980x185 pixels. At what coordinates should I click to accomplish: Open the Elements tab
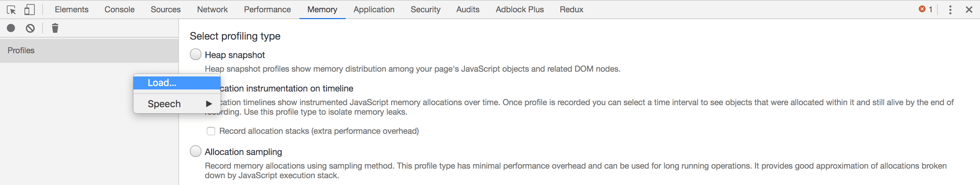[x=71, y=10]
